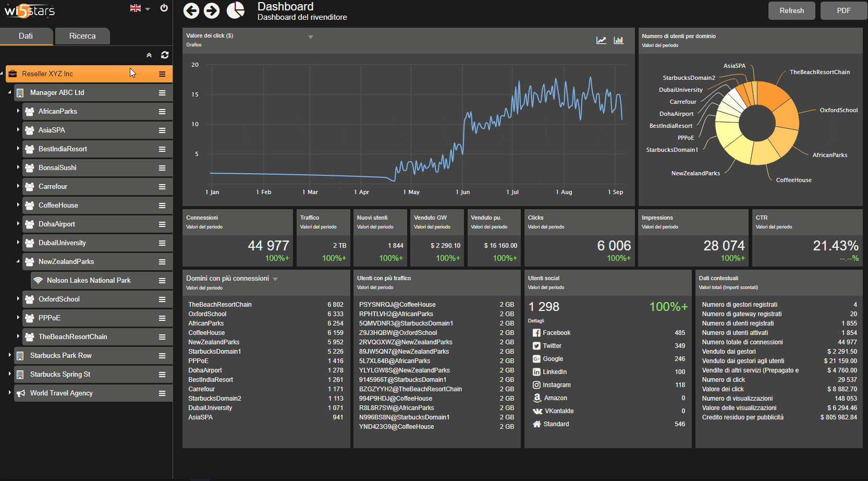Open Starbucks Park Row menu icon
The width and height of the screenshot is (868, 481).
coord(162,356)
